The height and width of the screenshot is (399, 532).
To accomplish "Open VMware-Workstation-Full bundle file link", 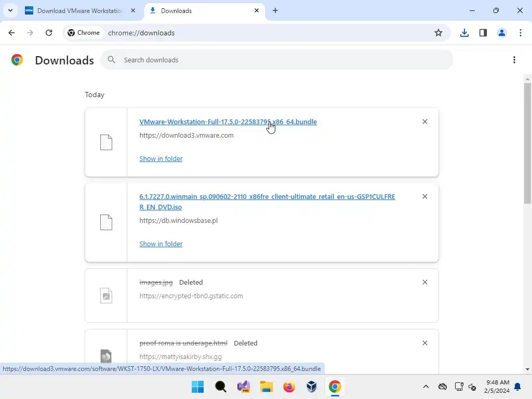I will click(228, 122).
